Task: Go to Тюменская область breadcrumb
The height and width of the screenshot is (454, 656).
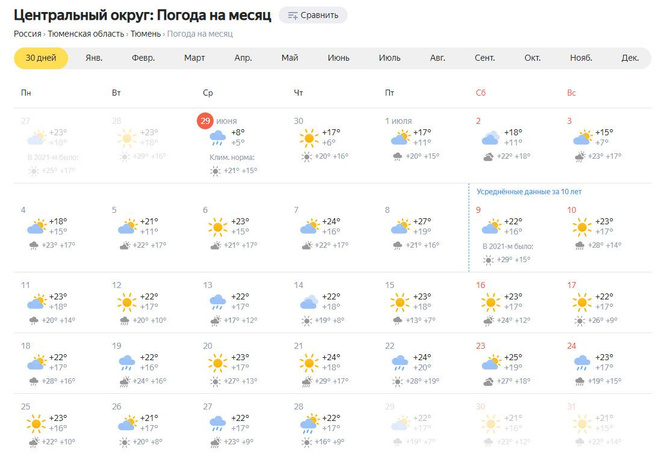Action: (86, 33)
